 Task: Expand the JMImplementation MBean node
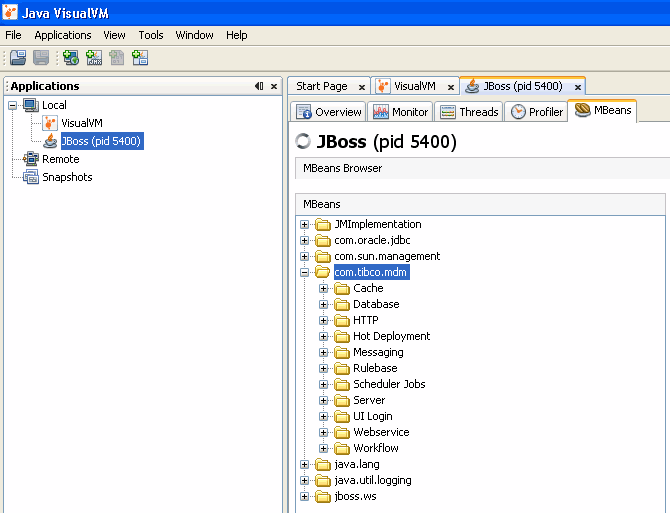coord(304,225)
